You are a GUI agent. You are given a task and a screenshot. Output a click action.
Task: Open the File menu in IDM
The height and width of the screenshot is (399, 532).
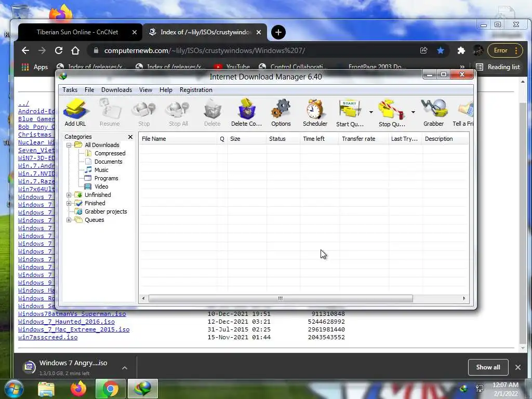click(x=89, y=90)
